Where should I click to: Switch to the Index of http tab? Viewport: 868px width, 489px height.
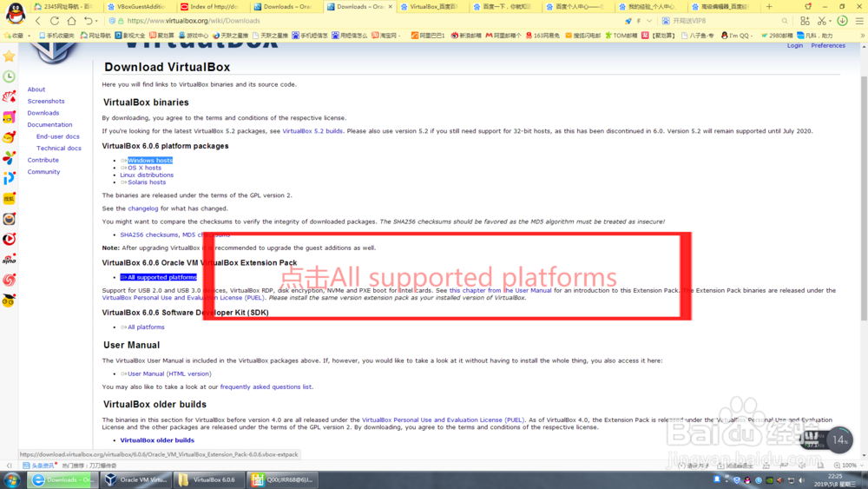(x=213, y=7)
